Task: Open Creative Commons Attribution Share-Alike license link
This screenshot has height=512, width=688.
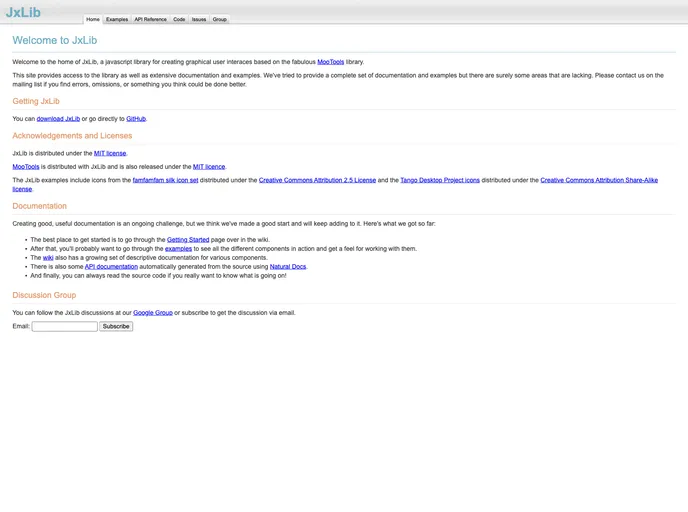Action: 599,180
